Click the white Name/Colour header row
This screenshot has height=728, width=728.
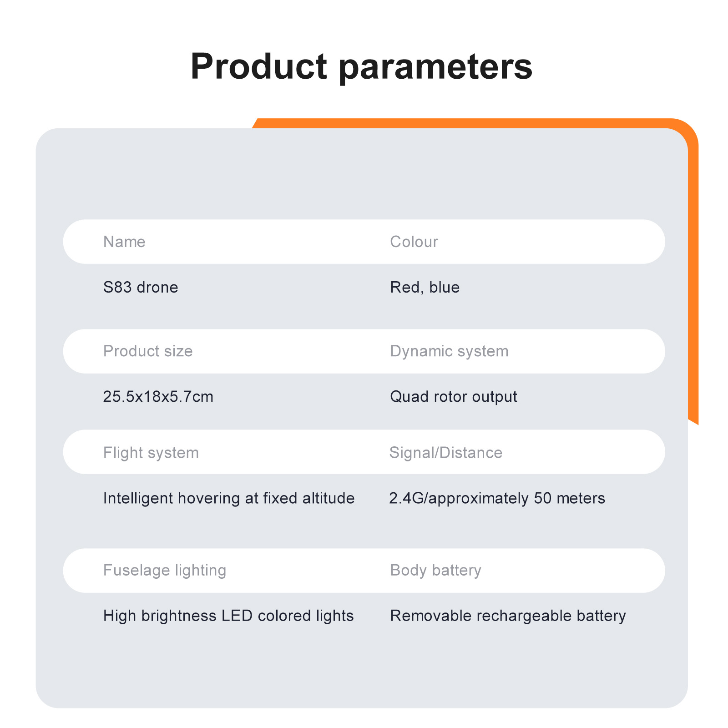(364, 242)
